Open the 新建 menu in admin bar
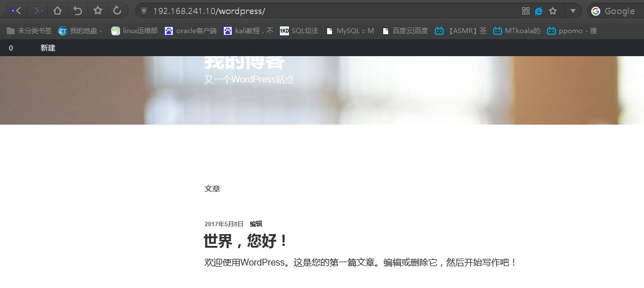This screenshot has width=644, height=288. (48, 48)
